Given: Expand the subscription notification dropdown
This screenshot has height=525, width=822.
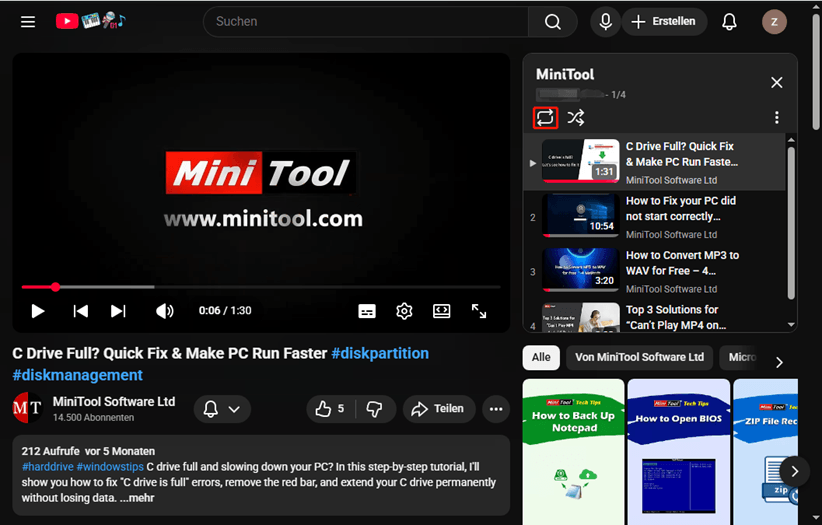Looking at the screenshot, I should (222, 409).
